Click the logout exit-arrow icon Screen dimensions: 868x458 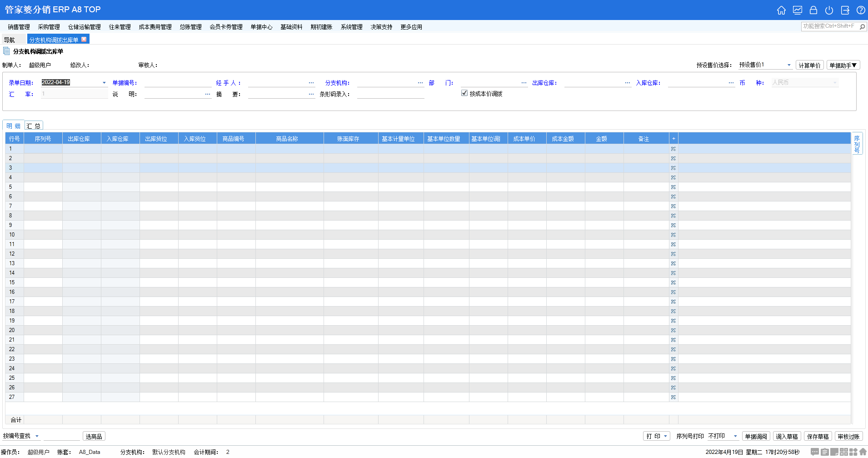point(845,10)
